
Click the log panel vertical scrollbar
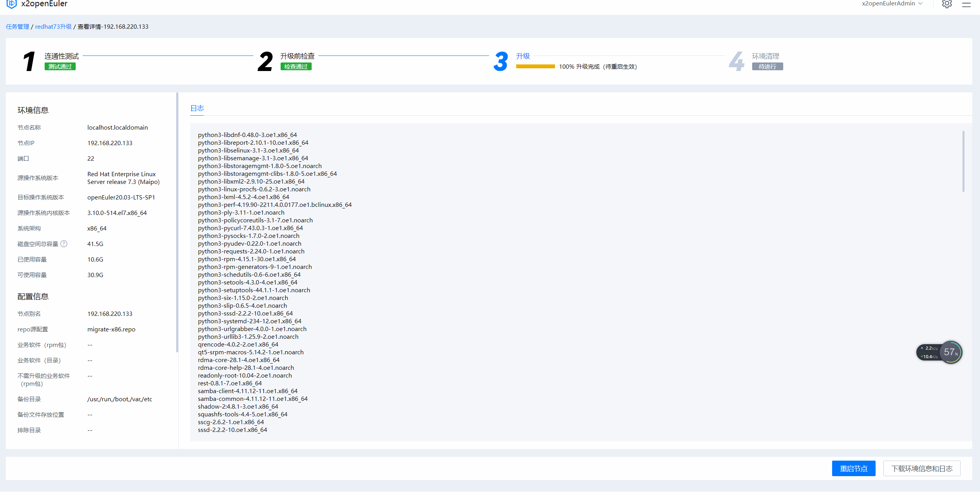tap(963, 161)
